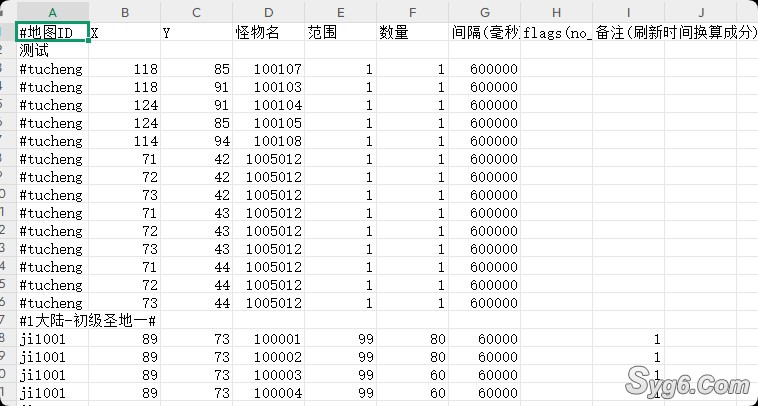Click '#tucheng' in the 100105 row
Viewport: 758px width, 406px height.
coord(52,122)
